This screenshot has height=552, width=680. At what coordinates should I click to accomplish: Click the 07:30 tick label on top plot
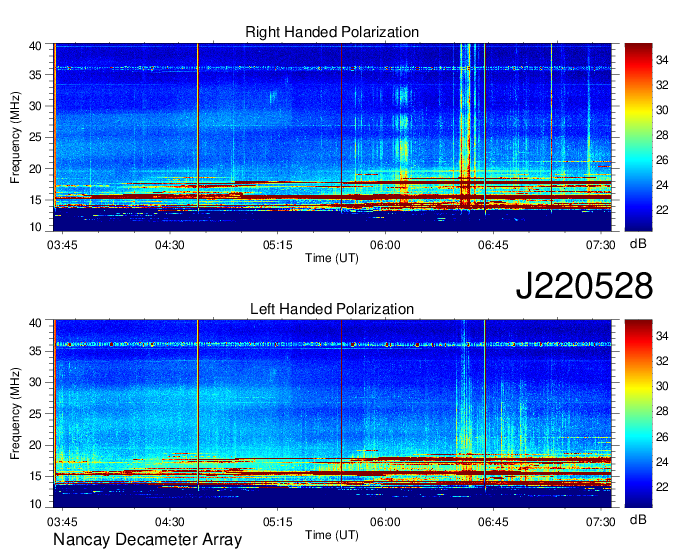click(x=601, y=245)
